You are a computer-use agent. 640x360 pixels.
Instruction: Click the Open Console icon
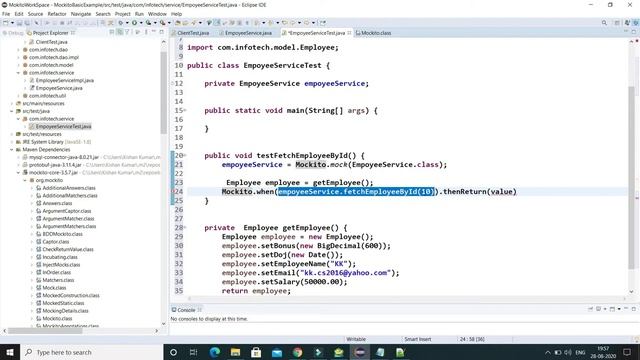[x=612, y=309]
